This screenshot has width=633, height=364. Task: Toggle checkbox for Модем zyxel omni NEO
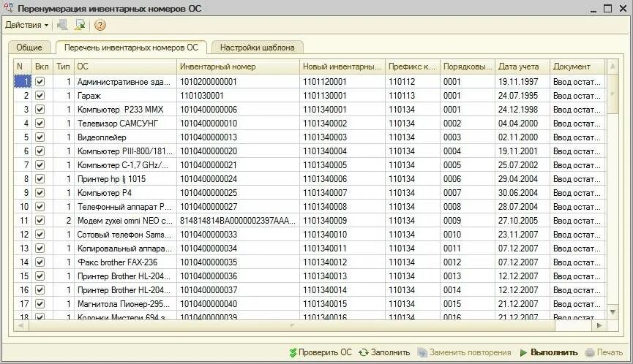(x=40, y=221)
